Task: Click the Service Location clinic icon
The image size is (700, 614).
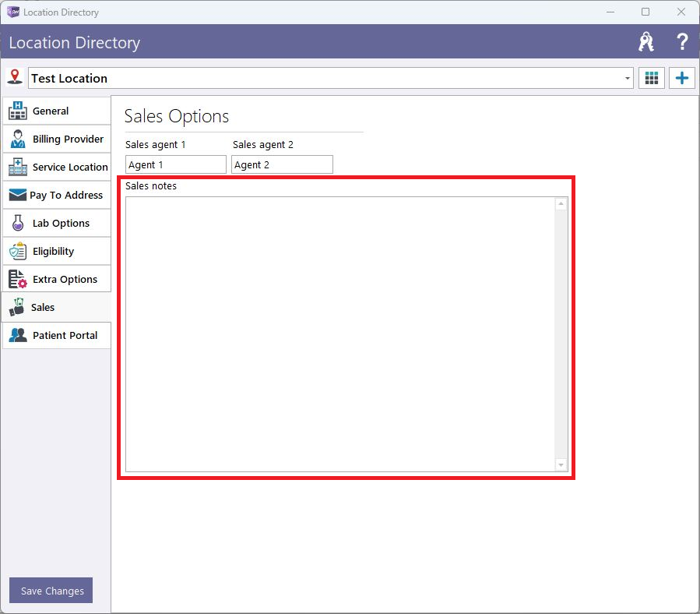Action: pos(17,167)
